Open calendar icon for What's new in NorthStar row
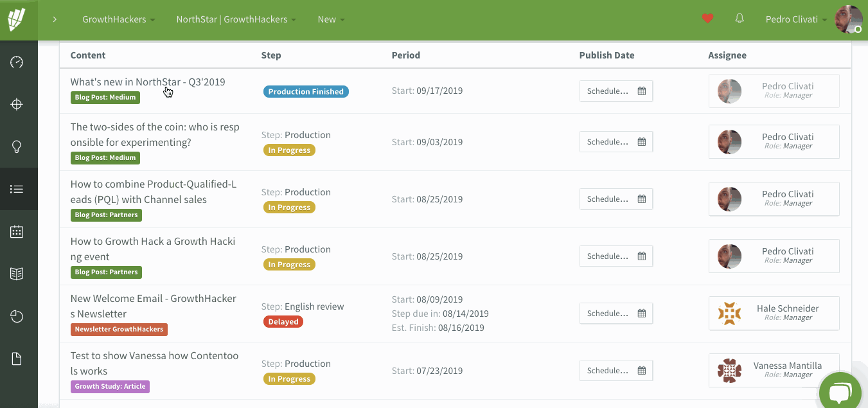This screenshot has height=408, width=868. click(x=641, y=91)
